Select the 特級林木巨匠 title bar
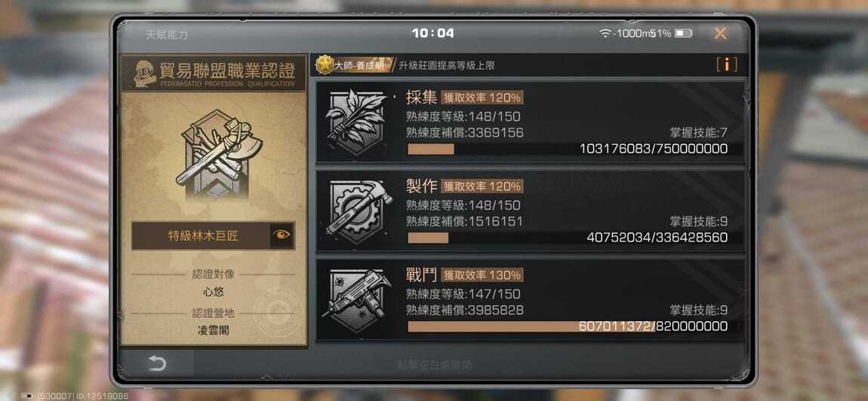Viewport: 868px width, 401px height. point(213,236)
